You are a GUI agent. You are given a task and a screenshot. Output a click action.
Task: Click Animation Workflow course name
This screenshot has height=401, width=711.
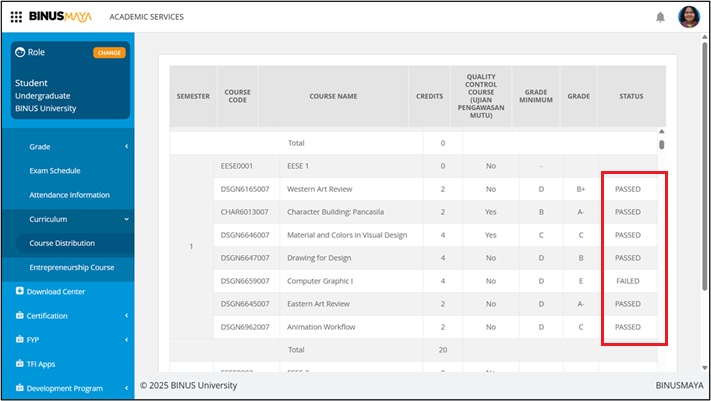pyautogui.click(x=321, y=327)
